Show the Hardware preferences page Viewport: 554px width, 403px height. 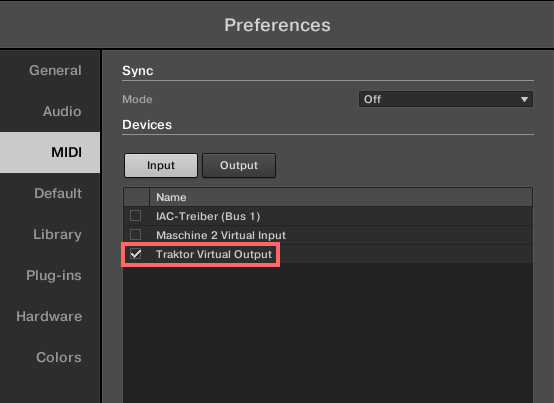pos(49,316)
